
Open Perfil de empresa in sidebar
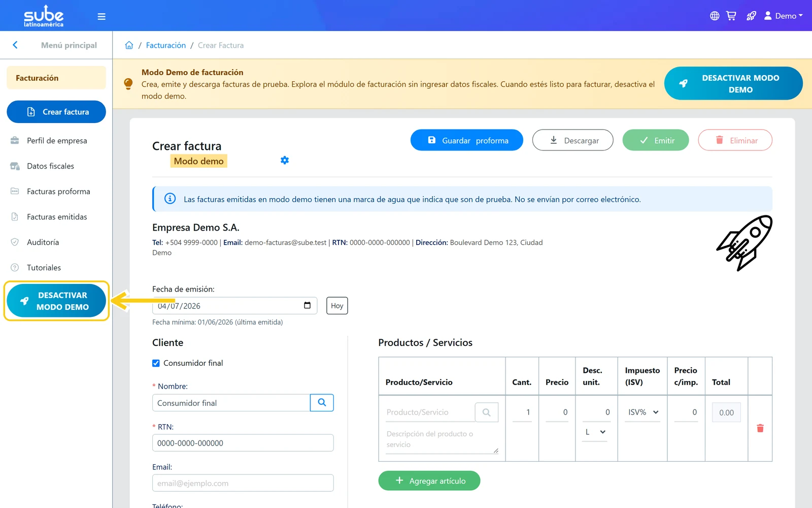point(56,141)
